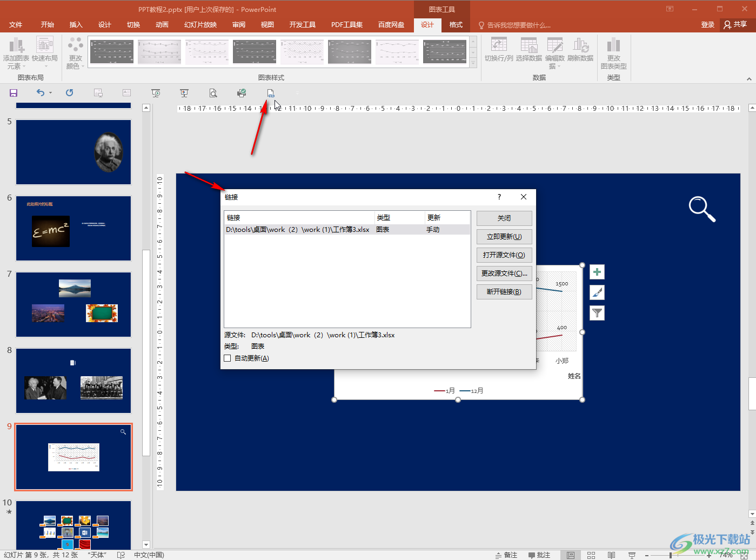
Task: Click the quick print icon with checkmark
Action: pyautogui.click(x=242, y=93)
